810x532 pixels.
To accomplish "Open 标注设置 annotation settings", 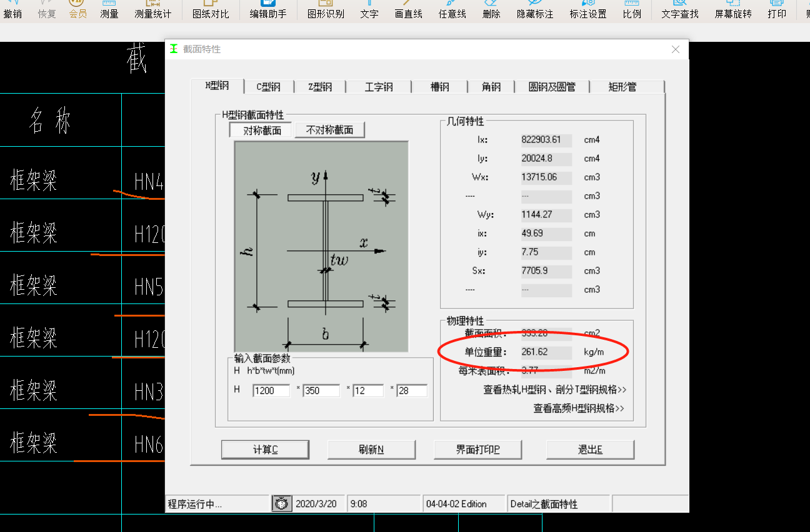I will pos(588,10).
